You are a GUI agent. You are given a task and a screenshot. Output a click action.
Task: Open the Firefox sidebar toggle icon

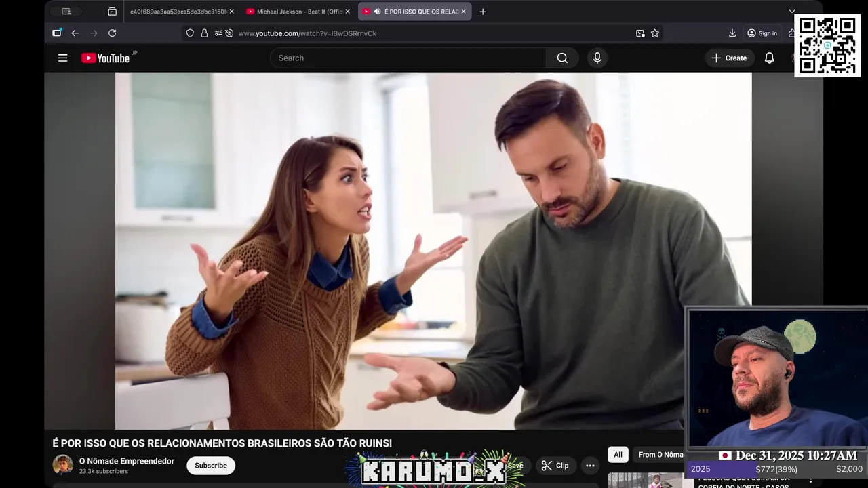coord(57,33)
